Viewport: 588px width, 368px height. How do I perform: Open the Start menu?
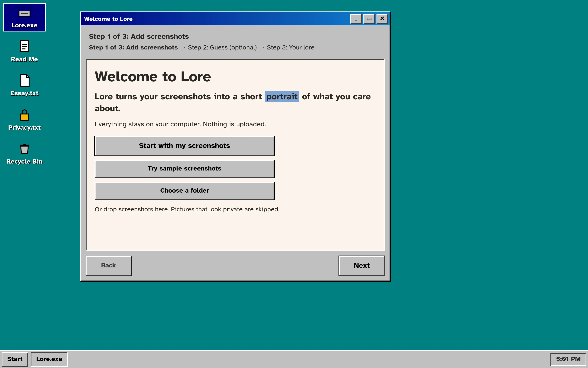pos(15,359)
